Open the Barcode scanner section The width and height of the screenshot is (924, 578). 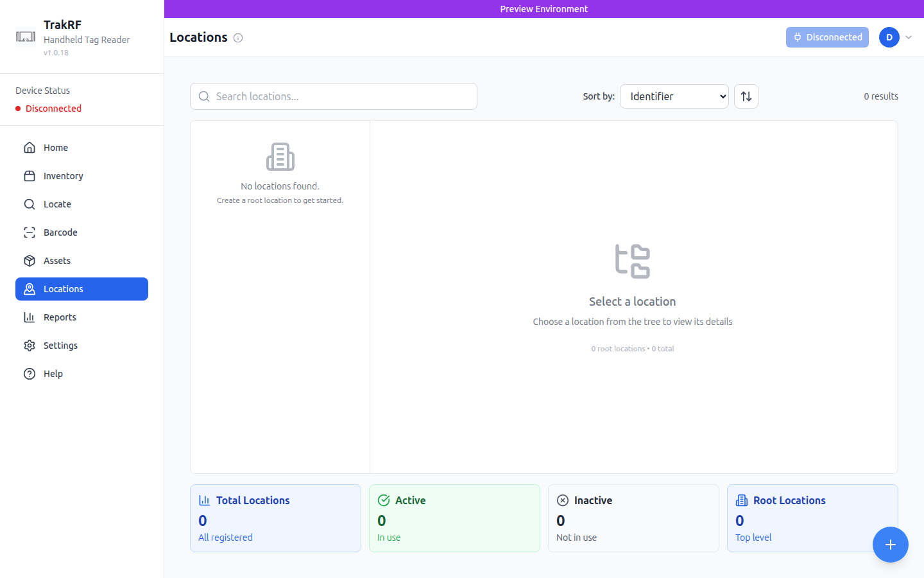pyautogui.click(x=60, y=232)
